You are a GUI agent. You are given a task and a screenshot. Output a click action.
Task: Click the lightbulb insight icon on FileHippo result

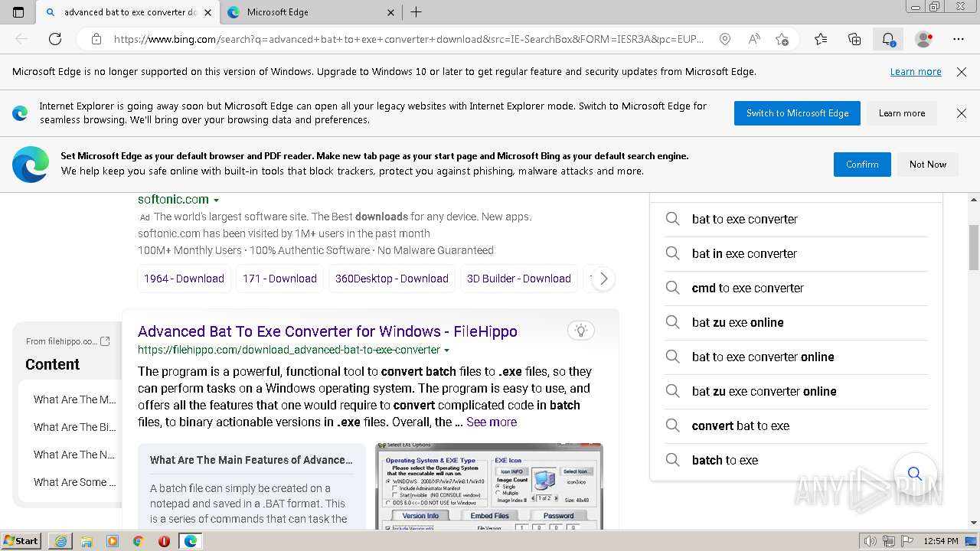[581, 331]
